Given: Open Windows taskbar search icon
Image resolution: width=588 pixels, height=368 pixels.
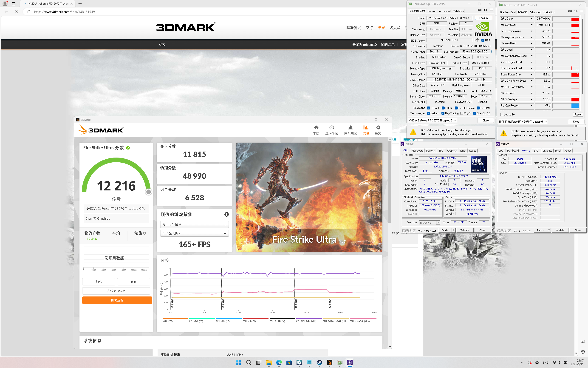Looking at the screenshot, I should [x=249, y=362].
